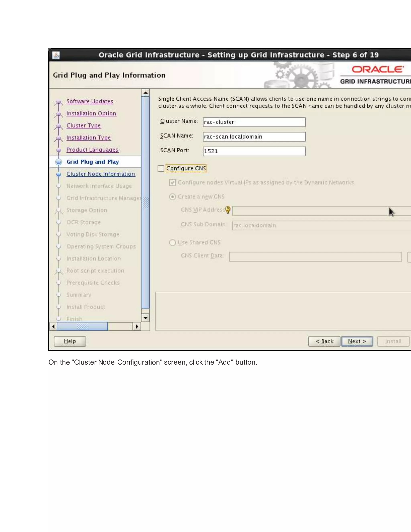Click the GNS VIP Address help bulb icon
The image size is (411, 532).
coord(228,210)
